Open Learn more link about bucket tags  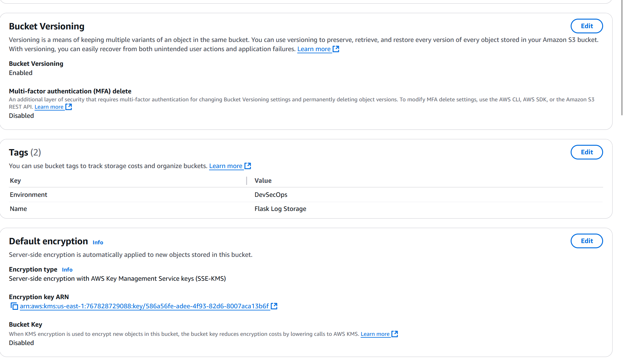tap(226, 166)
